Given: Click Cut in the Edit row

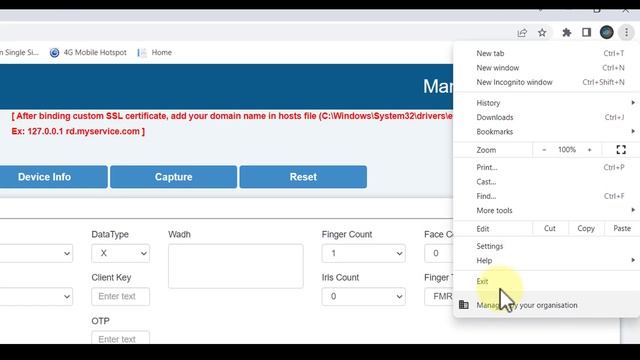Looking at the screenshot, I should (x=550, y=229).
